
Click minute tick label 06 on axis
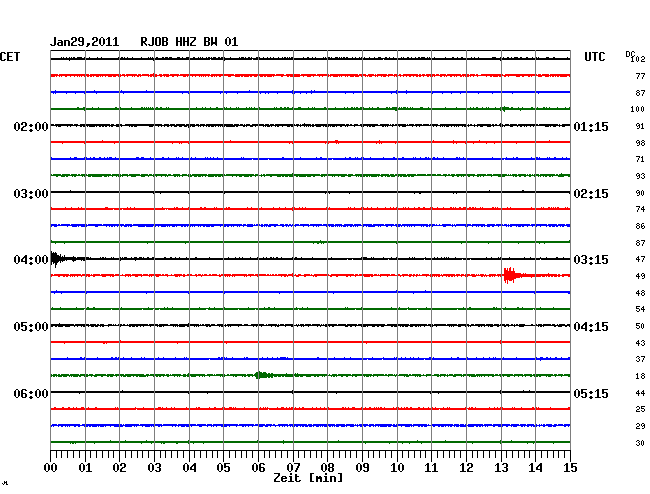pyautogui.click(x=258, y=468)
